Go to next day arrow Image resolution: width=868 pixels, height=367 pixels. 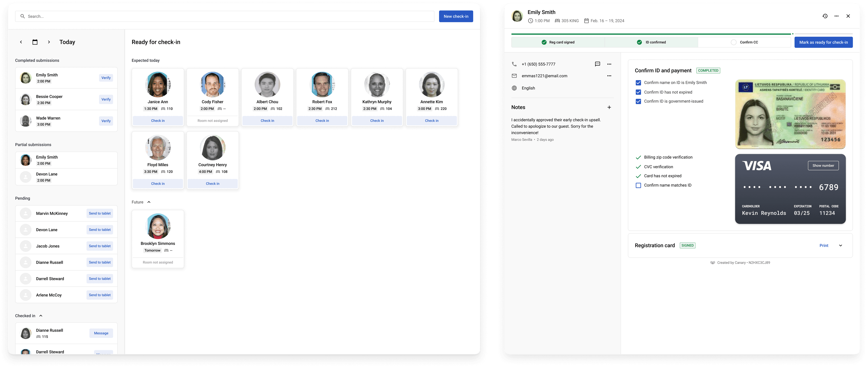coord(49,42)
